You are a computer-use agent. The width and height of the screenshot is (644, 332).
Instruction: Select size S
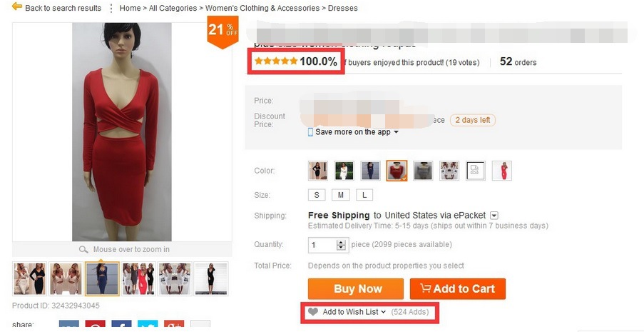(316, 195)
